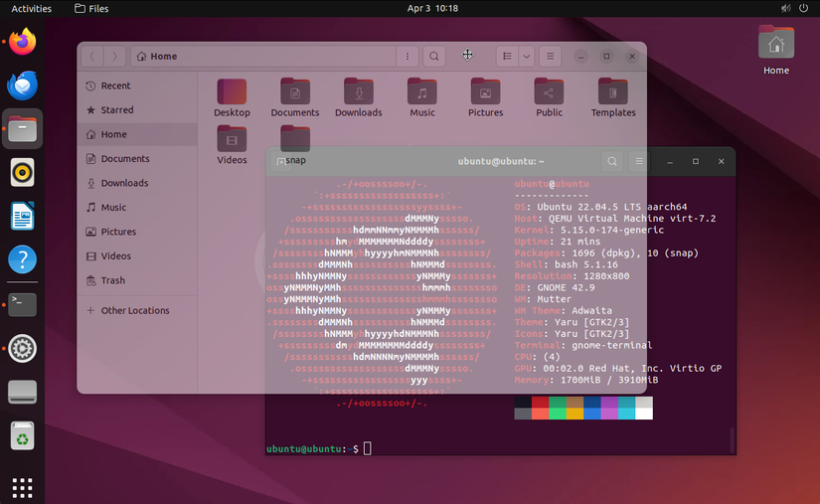Select Videos in the Files sidebar

pyautogui.click(x=137, y=255)
